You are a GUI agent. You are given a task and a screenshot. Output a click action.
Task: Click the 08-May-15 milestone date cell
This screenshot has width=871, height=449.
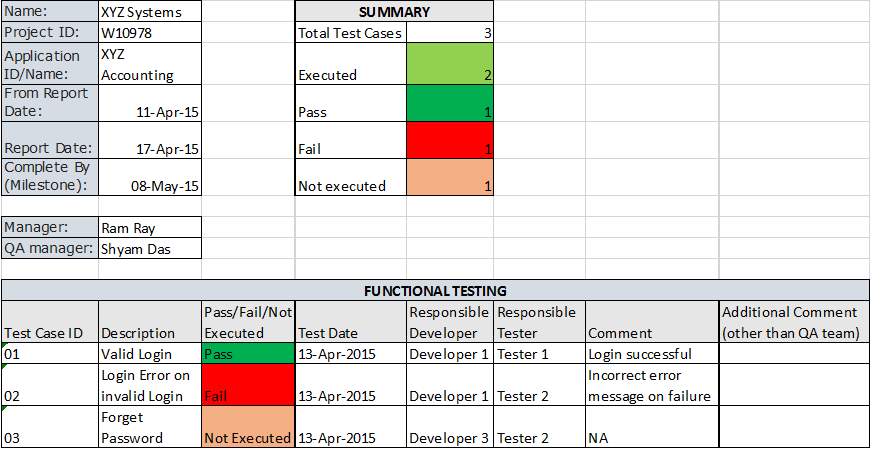[x=150, y=177]
